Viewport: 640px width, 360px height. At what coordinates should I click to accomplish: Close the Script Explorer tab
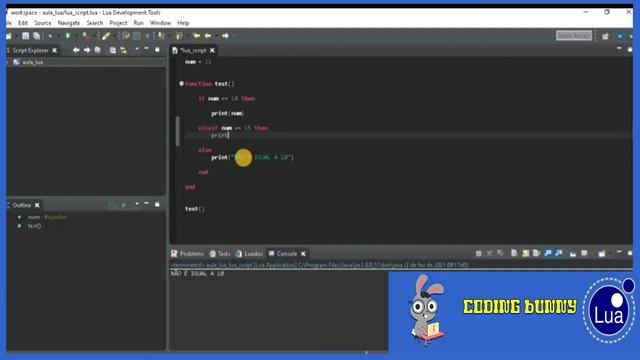[54, 50]
